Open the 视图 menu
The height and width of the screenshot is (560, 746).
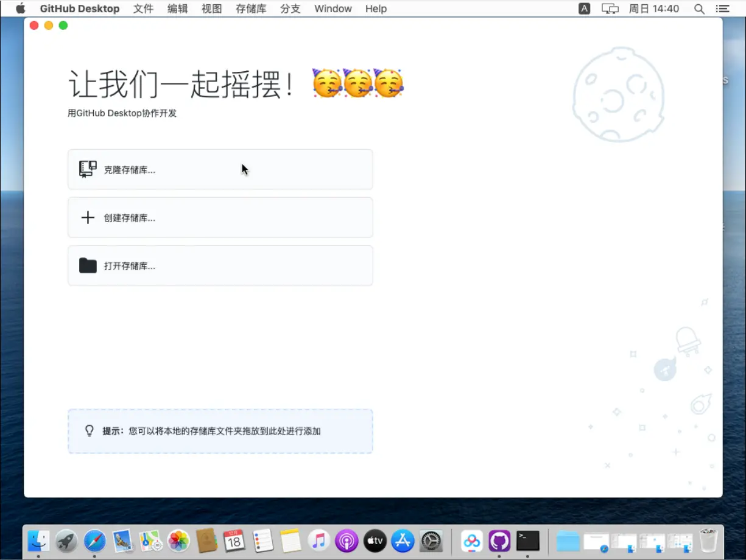click(x=212, y=9)
